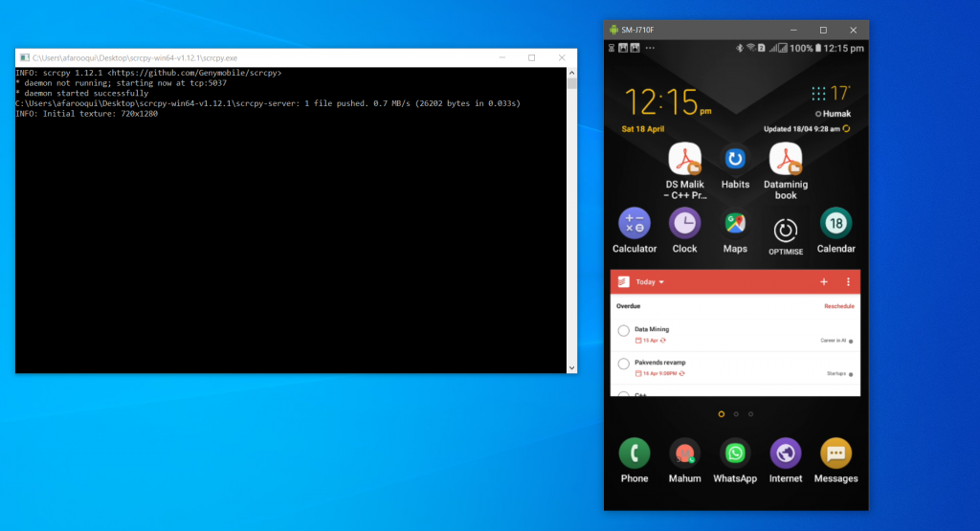Open the Mahum contact shortcut

[x=684, y=453]
